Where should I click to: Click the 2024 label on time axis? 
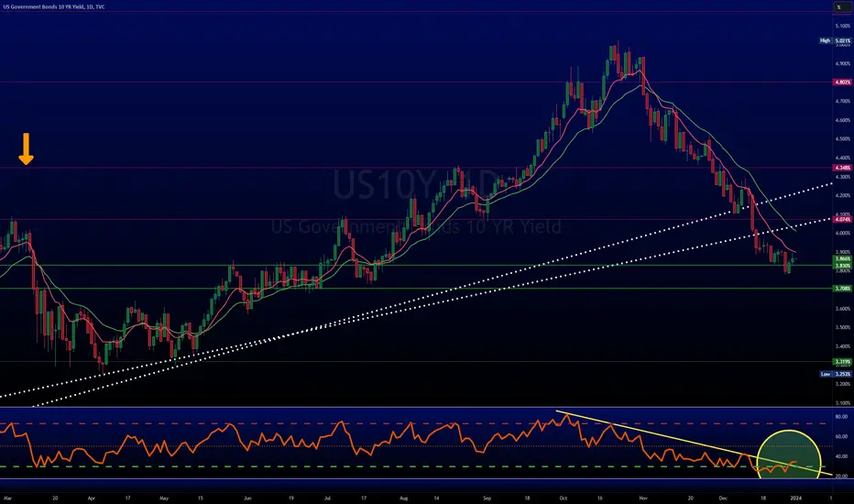(795, 498)
